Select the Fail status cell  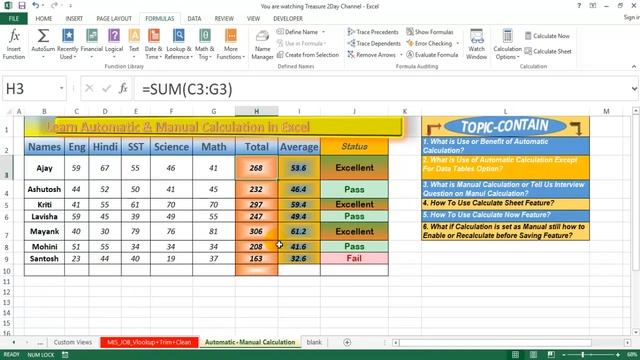354,258
